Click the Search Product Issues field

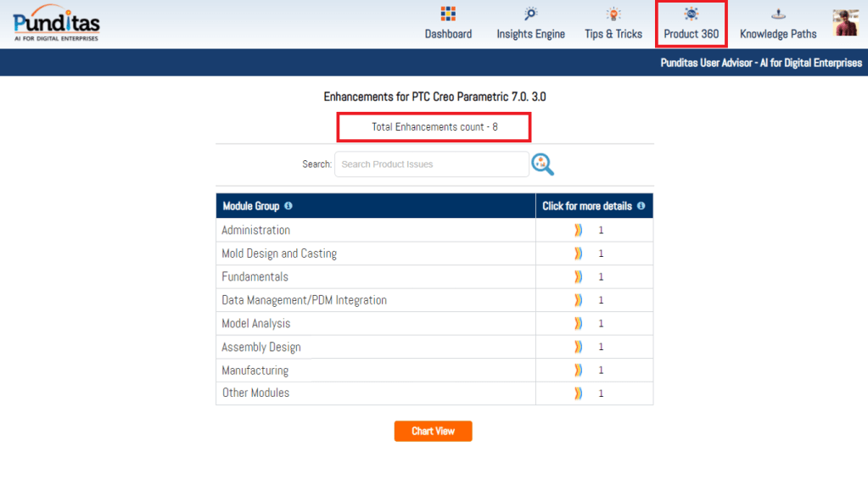click(431, 164)
